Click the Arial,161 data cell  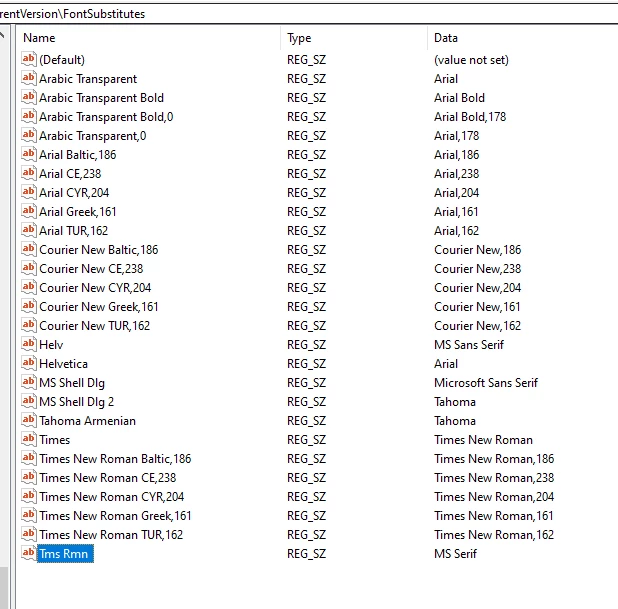(x=456, y=212)
